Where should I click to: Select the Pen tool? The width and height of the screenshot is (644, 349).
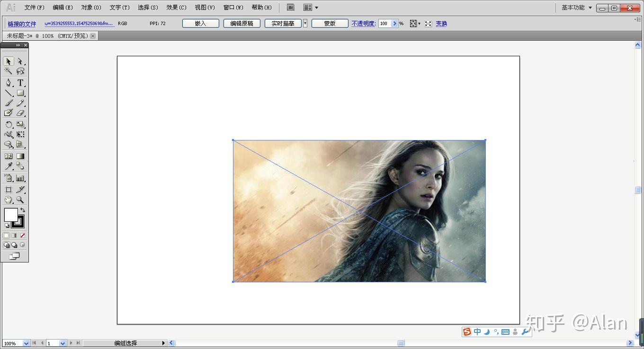8,83
